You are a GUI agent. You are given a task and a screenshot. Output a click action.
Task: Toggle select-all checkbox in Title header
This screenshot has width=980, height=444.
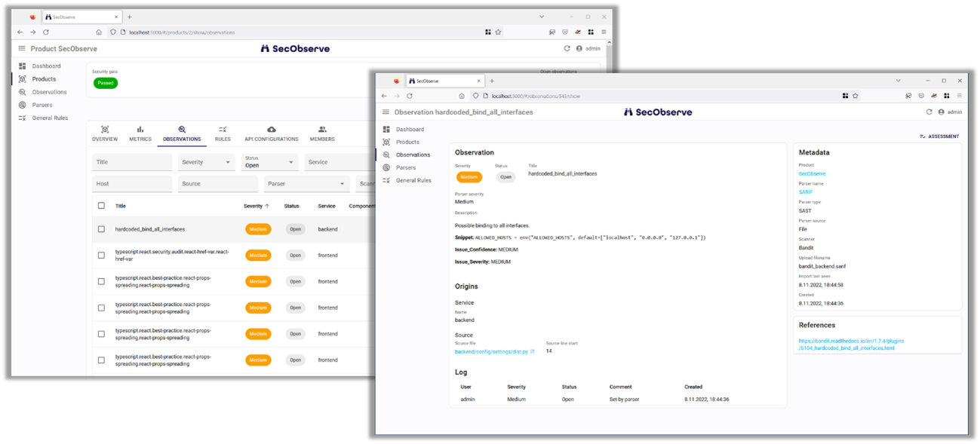click(x=102, y=206)
